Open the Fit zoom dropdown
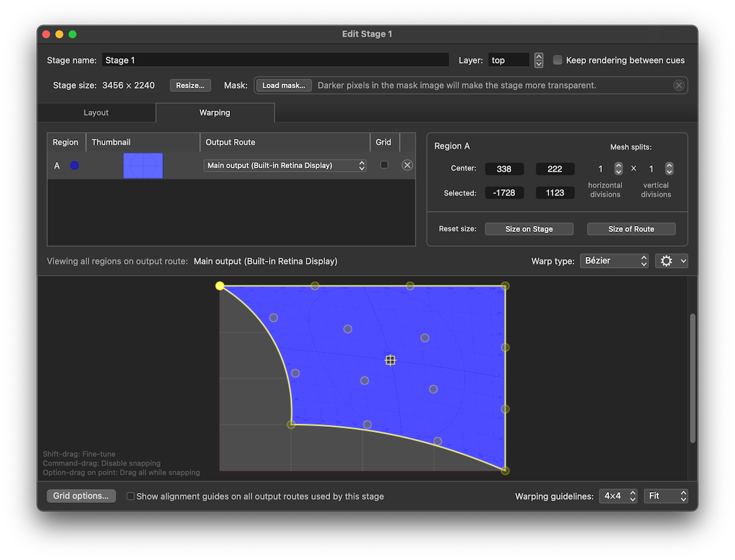The image size is (735, 560). tap(665, 495)
